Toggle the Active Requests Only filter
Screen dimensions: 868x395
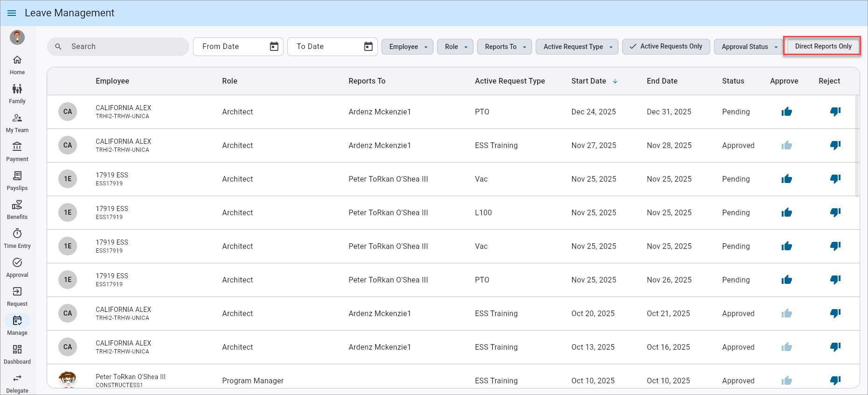[x=666, y=47]
